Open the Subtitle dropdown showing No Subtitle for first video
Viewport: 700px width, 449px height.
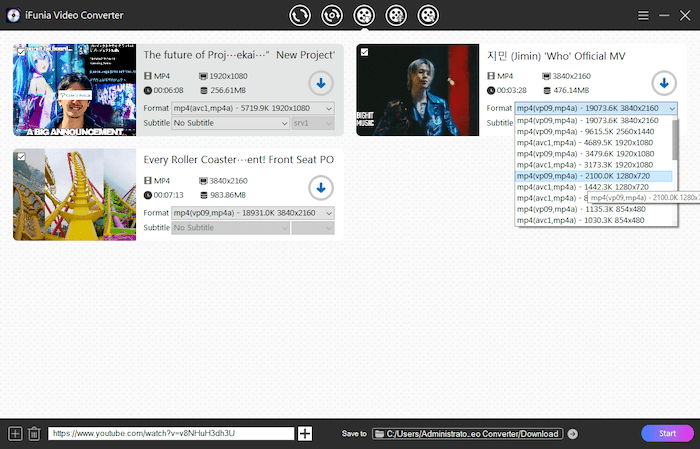[229, 123]
